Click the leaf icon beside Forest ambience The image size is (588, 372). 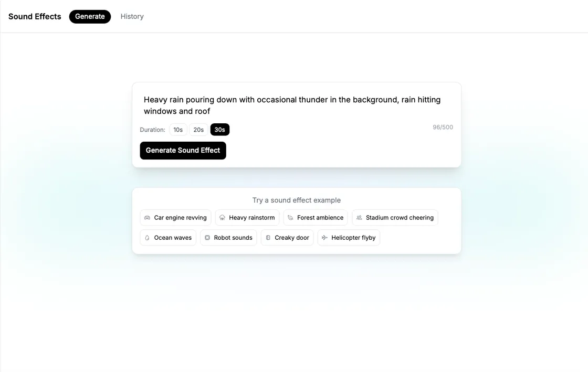pos(290,218)
